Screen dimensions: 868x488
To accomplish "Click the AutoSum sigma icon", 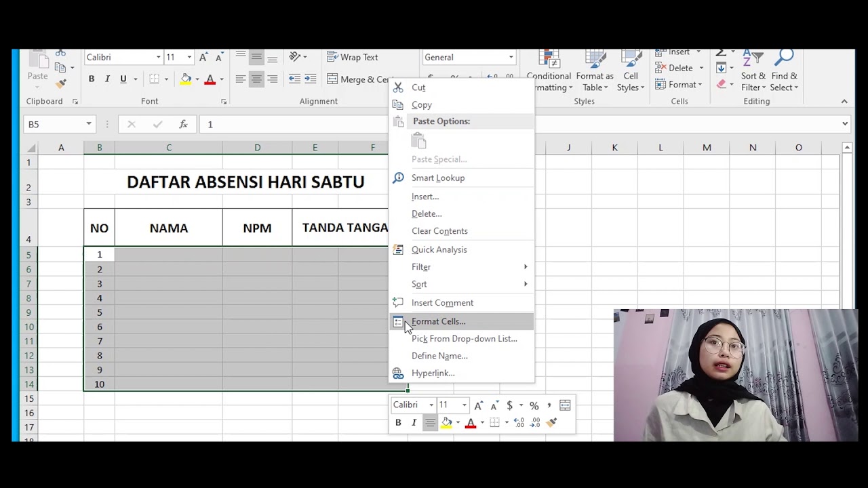I will (x=721, y=52).
